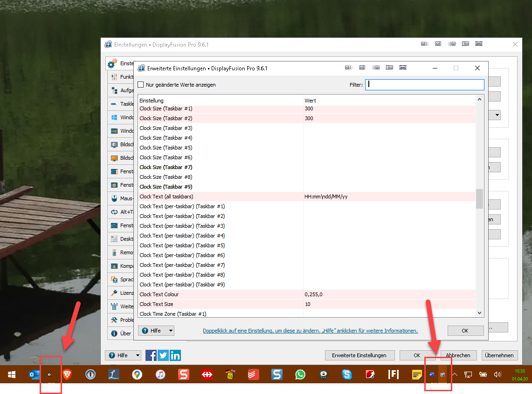Viewport: 532px width, 394px height.
Task: Click the settings list vertical scrollbar thumb
Action: tap(479, 199)
